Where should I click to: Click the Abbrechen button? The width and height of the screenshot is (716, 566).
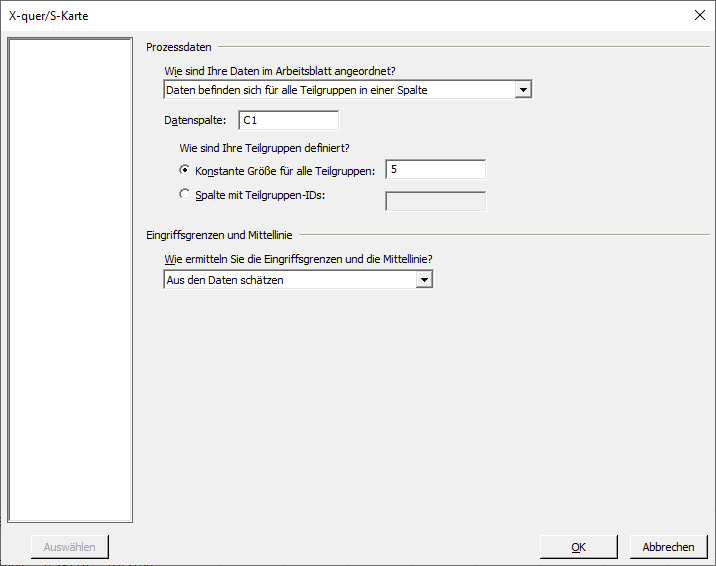pyautogui.click(x=669, y=547)
